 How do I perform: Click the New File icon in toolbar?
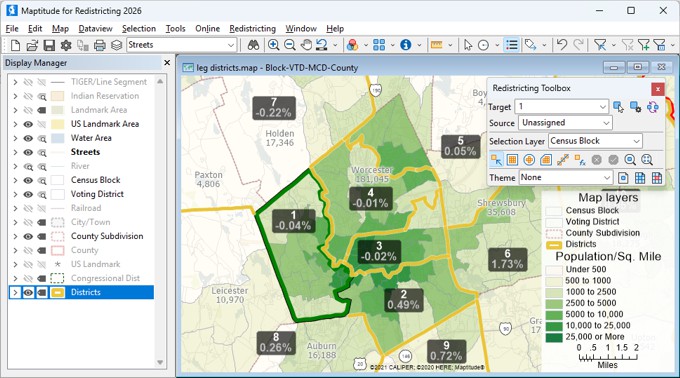click(15, 45)
